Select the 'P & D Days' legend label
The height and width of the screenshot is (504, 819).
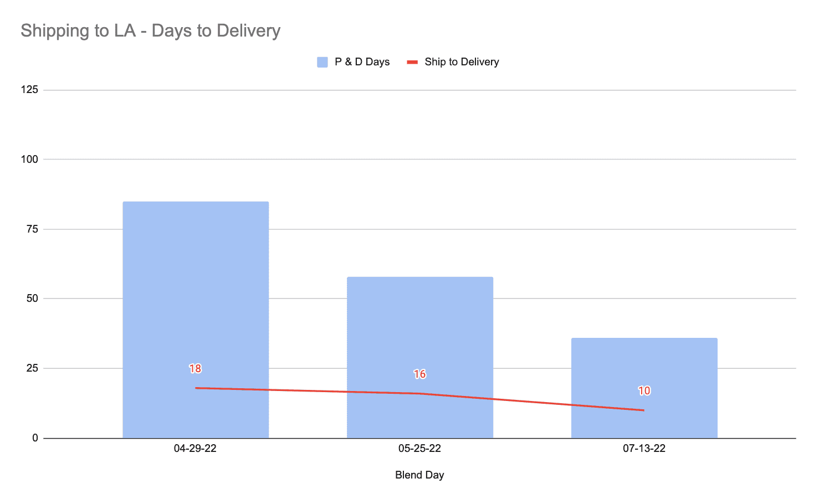(x=362, y=62)
